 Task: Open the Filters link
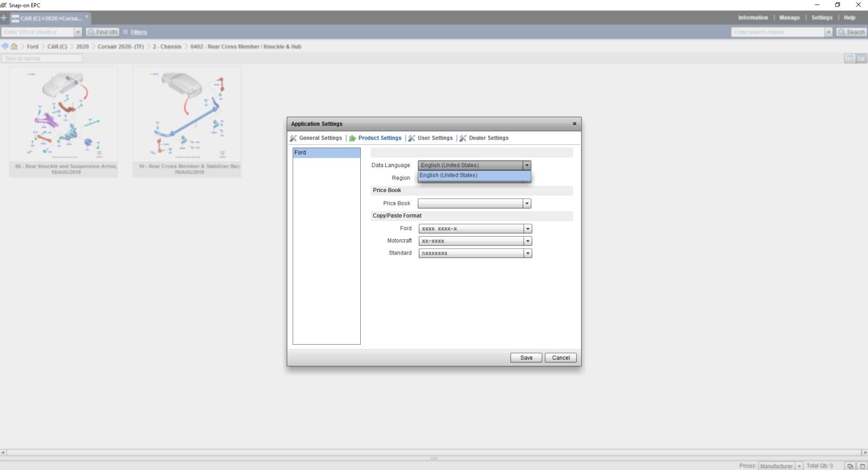(x=138, y=32)
